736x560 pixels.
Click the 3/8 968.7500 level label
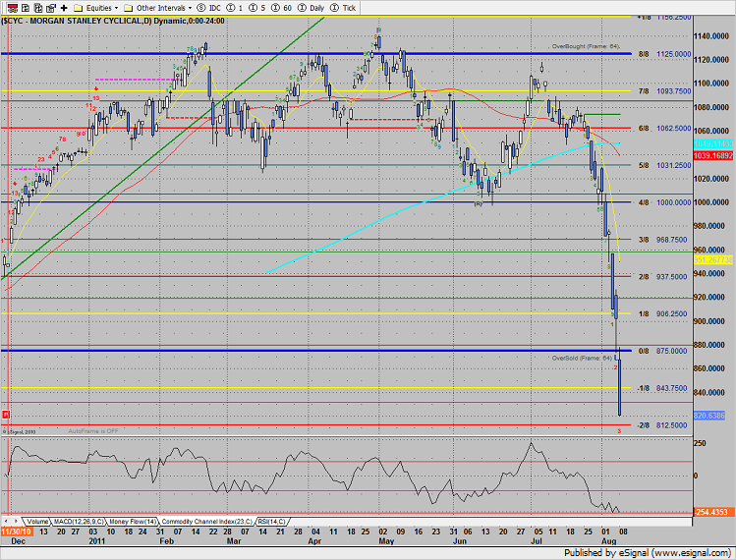pos(662,240)
